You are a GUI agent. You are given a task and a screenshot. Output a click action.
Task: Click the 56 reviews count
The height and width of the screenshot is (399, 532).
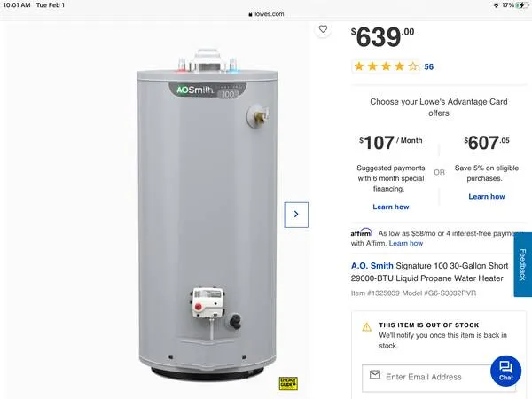tap(429, 66)
